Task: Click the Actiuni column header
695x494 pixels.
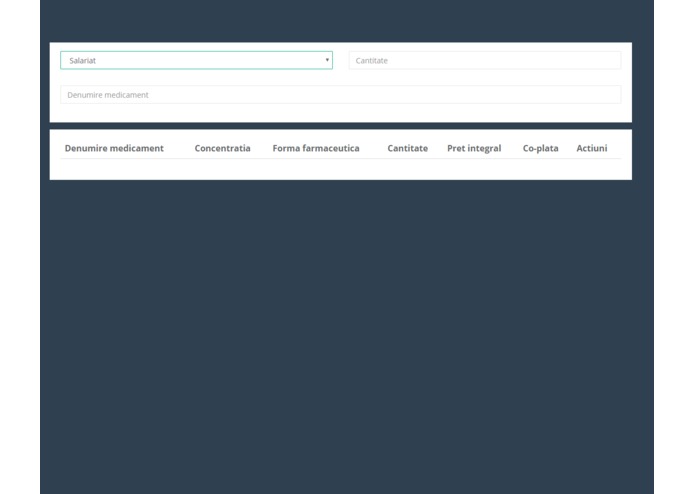Action: coord(592,148)
